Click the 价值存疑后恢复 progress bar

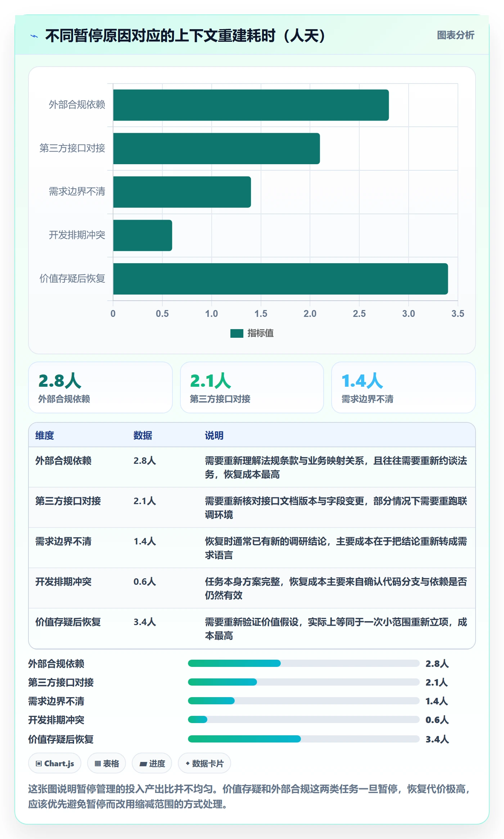[304, 739]
